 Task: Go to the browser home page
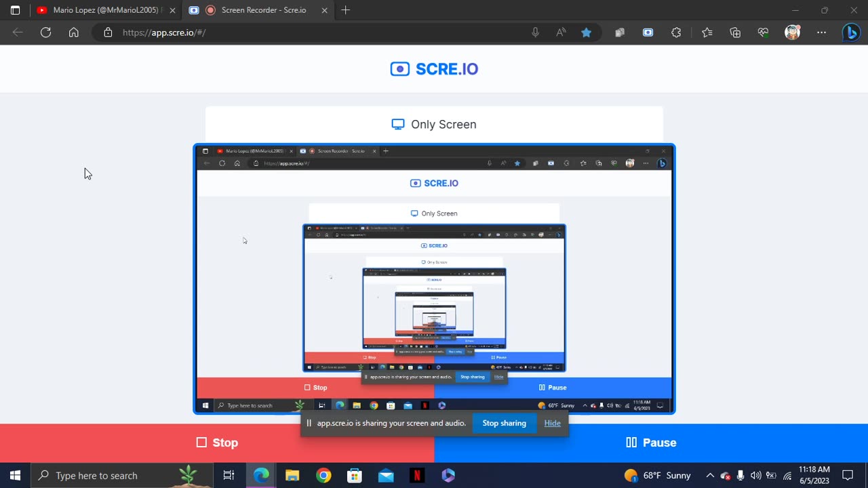tap(73, 32)
